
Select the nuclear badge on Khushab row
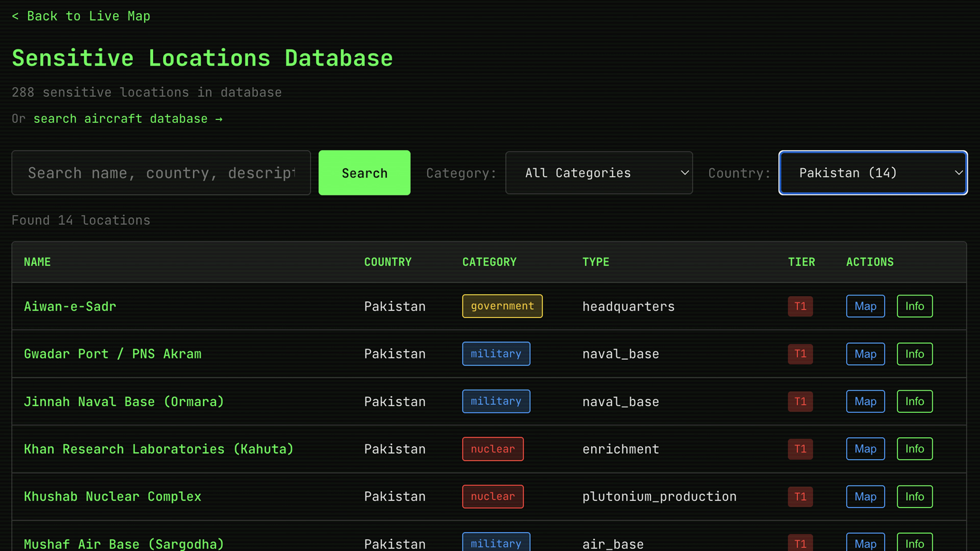(493, 496)
